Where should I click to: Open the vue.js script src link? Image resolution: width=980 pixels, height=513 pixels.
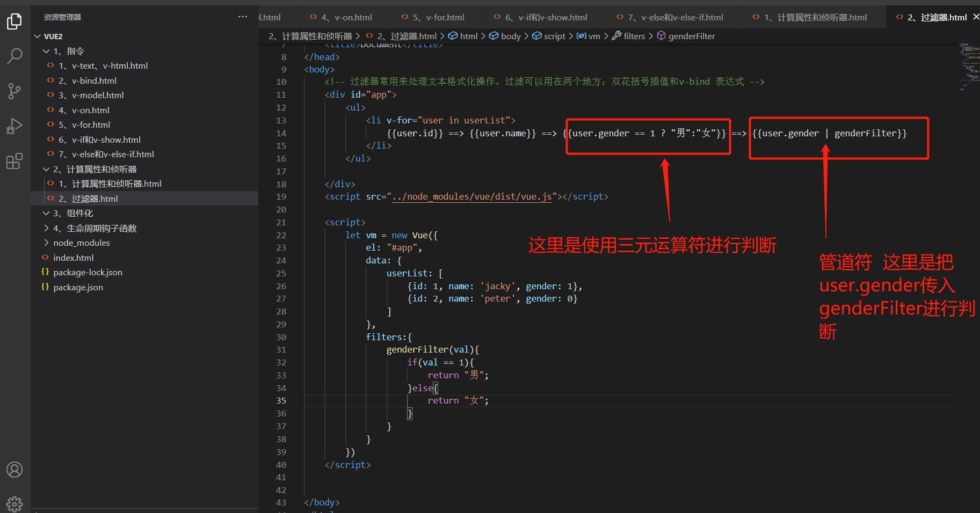[472, 197]
